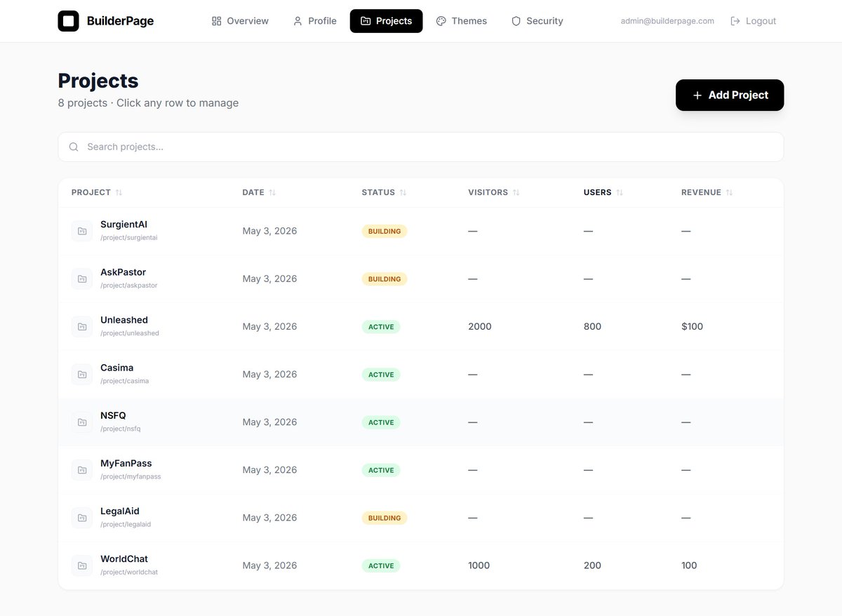Click the folder icon beside AskPastor
Viewport: 842px width, 616px height.
tap(82, 279)
